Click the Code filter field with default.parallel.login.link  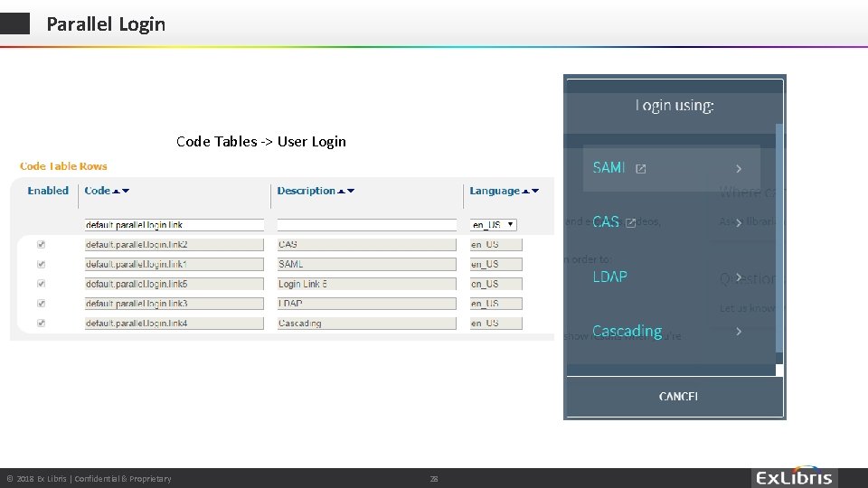pos(175,225)
